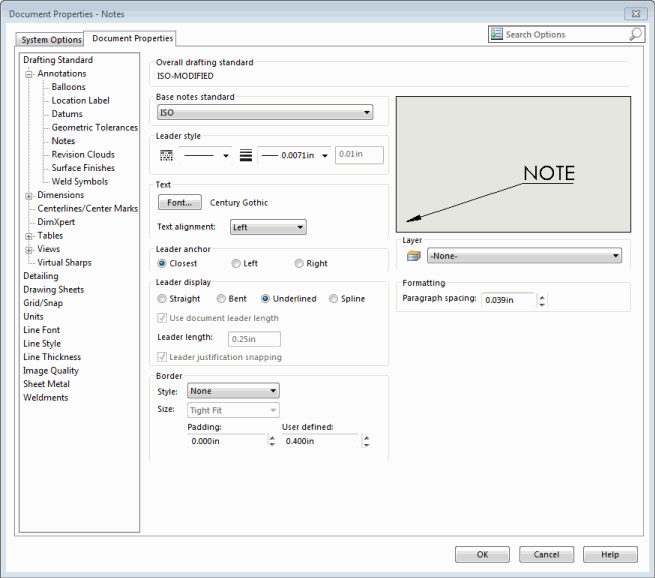This screenshot has width=655, height=578.
Task: Select Drawing Sheets in the tree
Action: (53, 290)
